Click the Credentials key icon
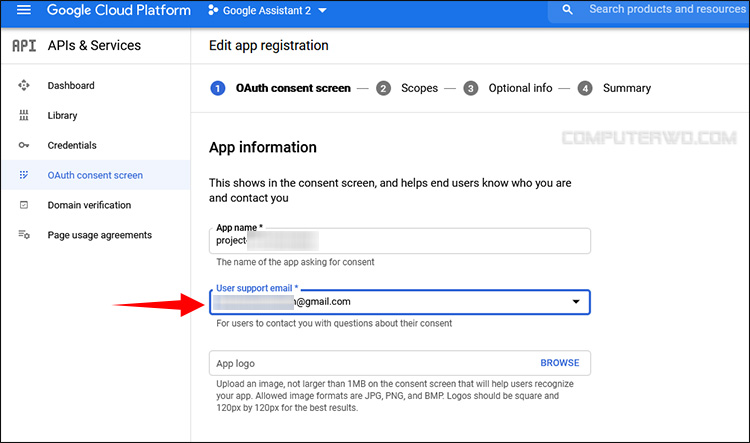Screen dimensions: 750x443 [x=23, y=145]
